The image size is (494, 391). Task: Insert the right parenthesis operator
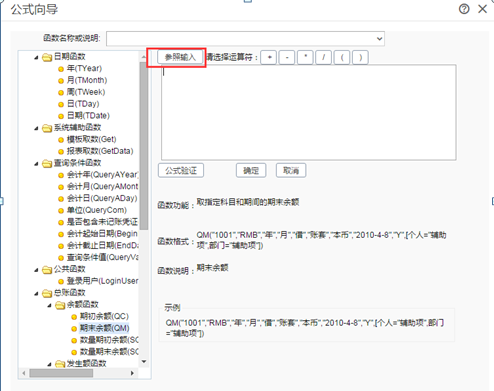pyautogui.click(x=360, y=57)
